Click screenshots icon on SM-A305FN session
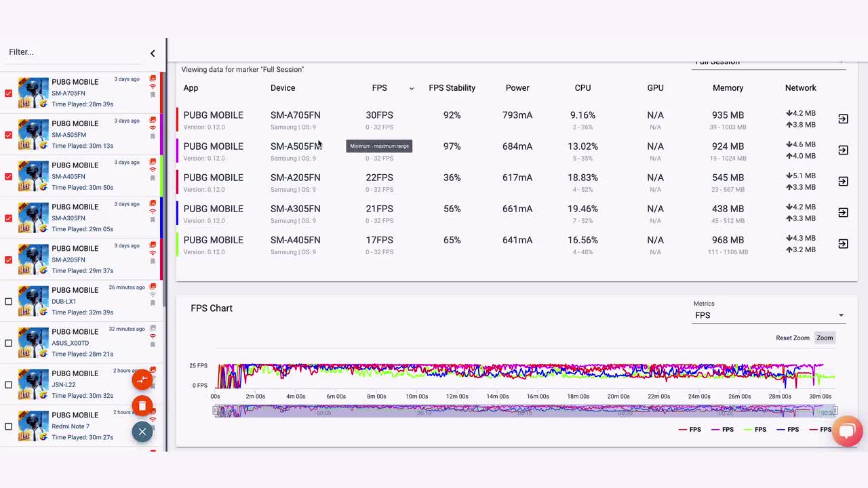868x488 pixels. point(153,203)
